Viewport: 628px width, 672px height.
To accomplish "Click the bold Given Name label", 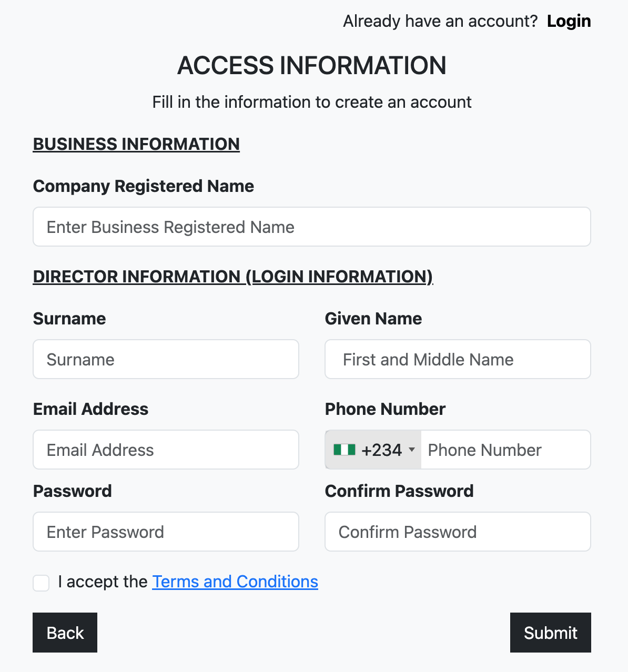I will tap(373, 319).
